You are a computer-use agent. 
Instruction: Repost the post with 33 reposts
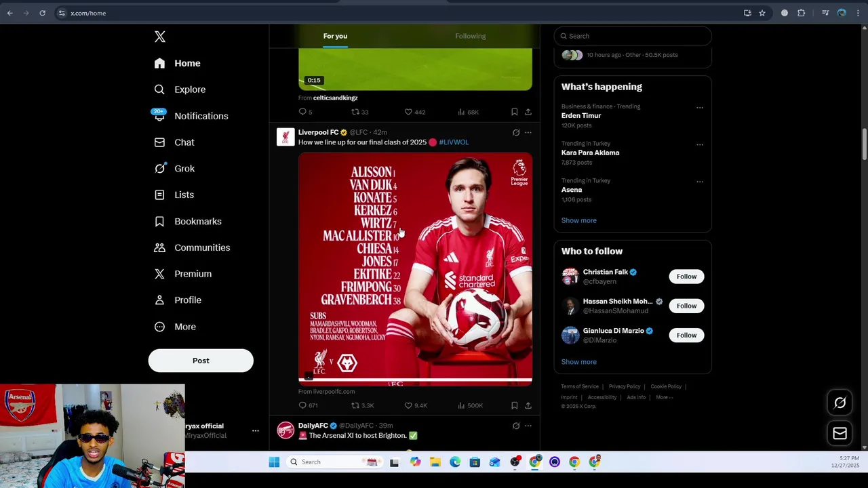pyautogui.click(x=359, y=112)
